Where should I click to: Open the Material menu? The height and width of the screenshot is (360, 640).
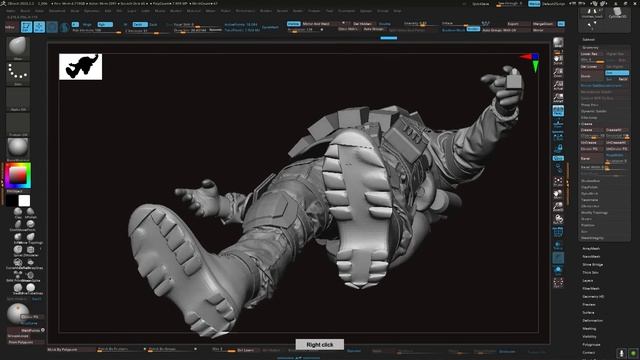click(193, 11)
